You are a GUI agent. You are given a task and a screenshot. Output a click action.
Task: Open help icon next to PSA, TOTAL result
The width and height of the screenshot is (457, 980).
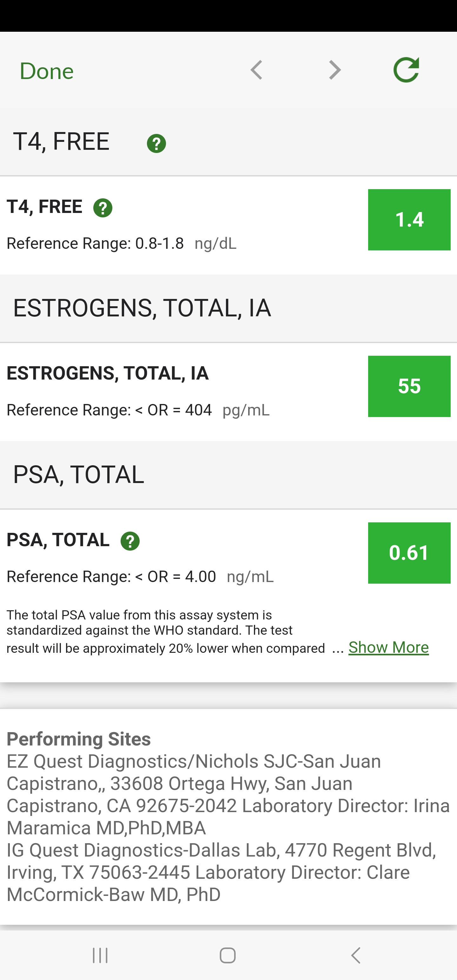130,541
